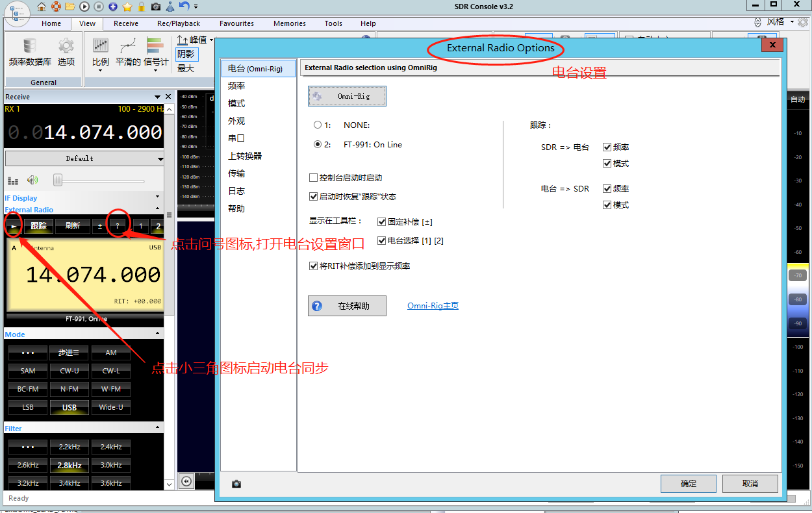The height and width of the screenshot is (513, 812).
Task: Open the SDR Console application menu orb
Action: (18, 14)
